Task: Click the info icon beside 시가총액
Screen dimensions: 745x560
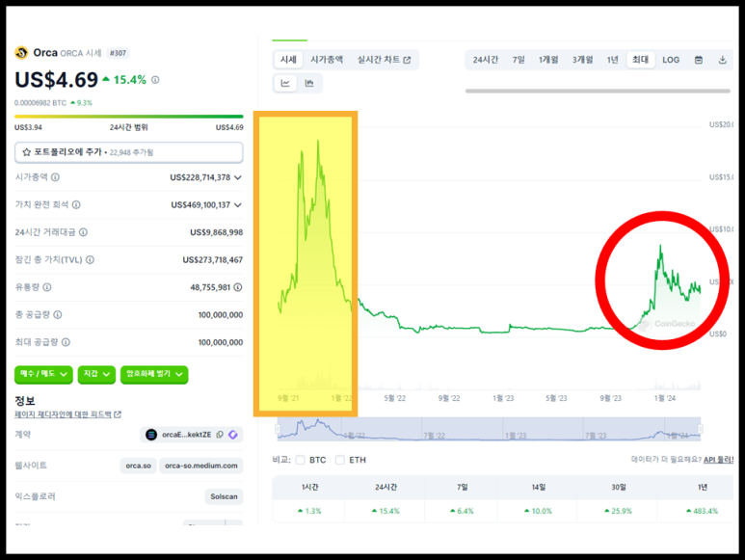Action: 55,177
